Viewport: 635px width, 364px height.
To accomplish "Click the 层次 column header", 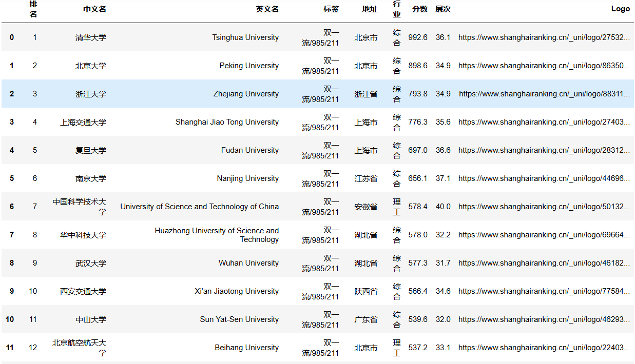I will pyautogui.click(x=442, y=9).
